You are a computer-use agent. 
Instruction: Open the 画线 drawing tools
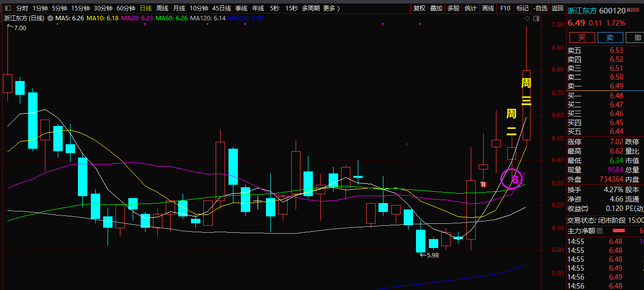pyautogui.click(x=488, y=8)
